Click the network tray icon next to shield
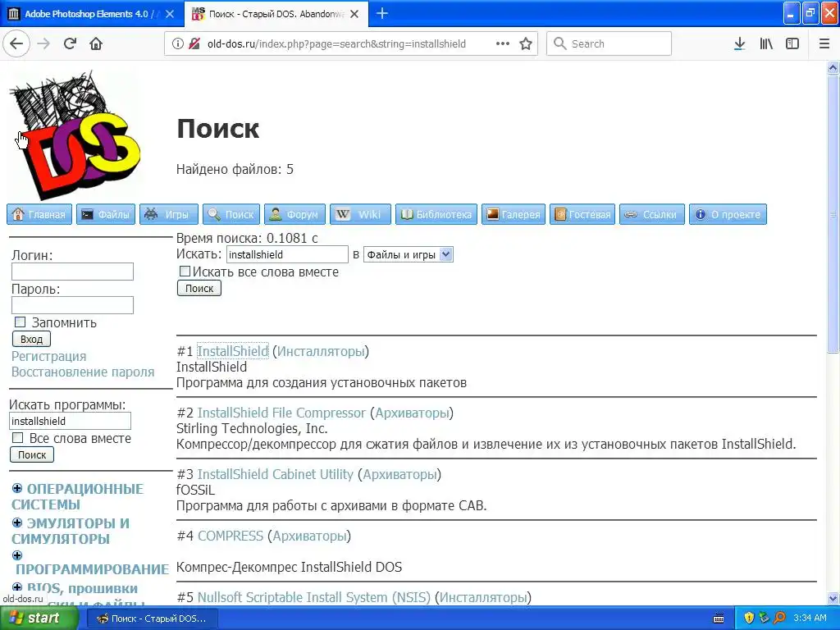This screenshot has height=630, width=840. pyautogui.click(x=764, y=619)
